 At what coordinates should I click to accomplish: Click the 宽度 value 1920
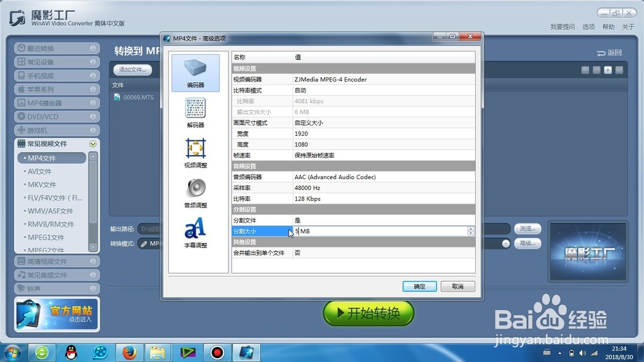tap(301, 133)
